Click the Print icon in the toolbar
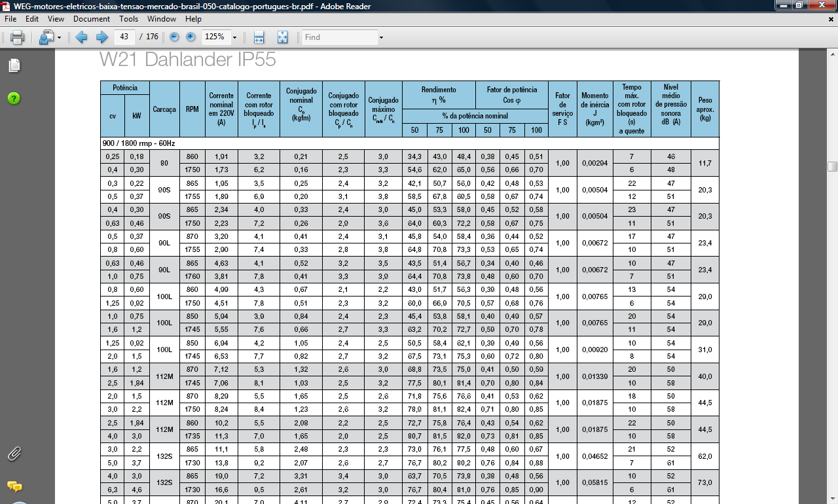 (18, 37)
